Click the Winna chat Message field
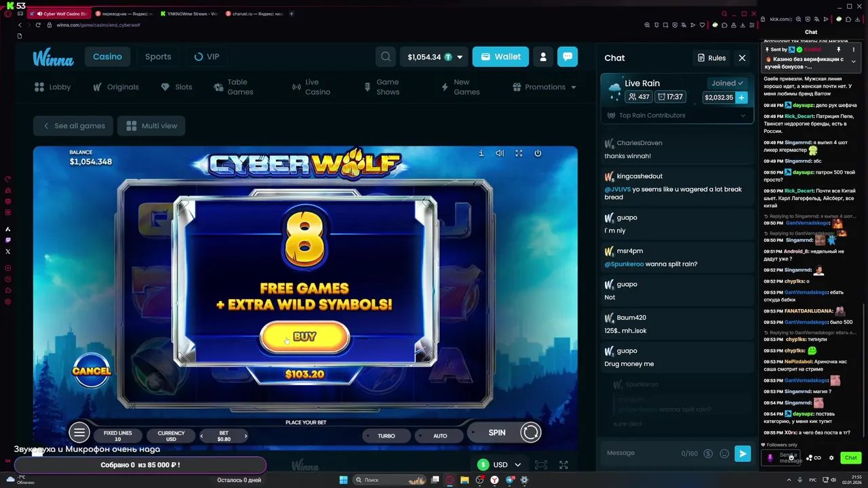Screen dimensions: 868x488 coord(641,453)
